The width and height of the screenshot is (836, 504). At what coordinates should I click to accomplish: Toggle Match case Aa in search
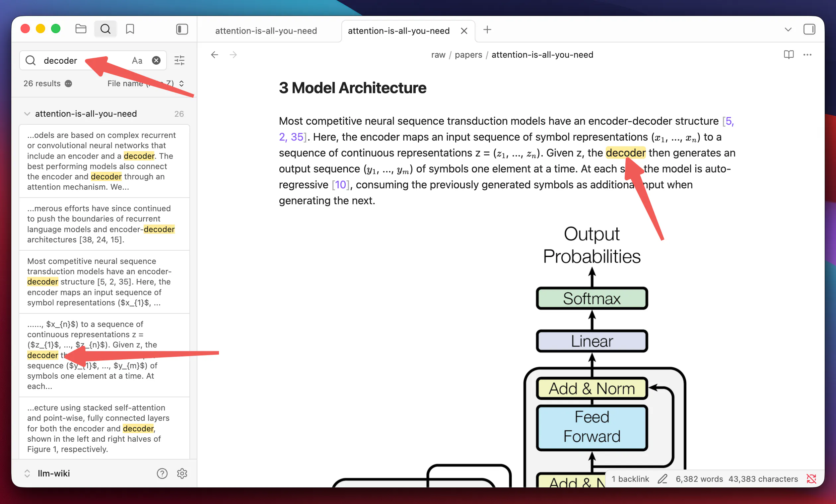[137, 61]
